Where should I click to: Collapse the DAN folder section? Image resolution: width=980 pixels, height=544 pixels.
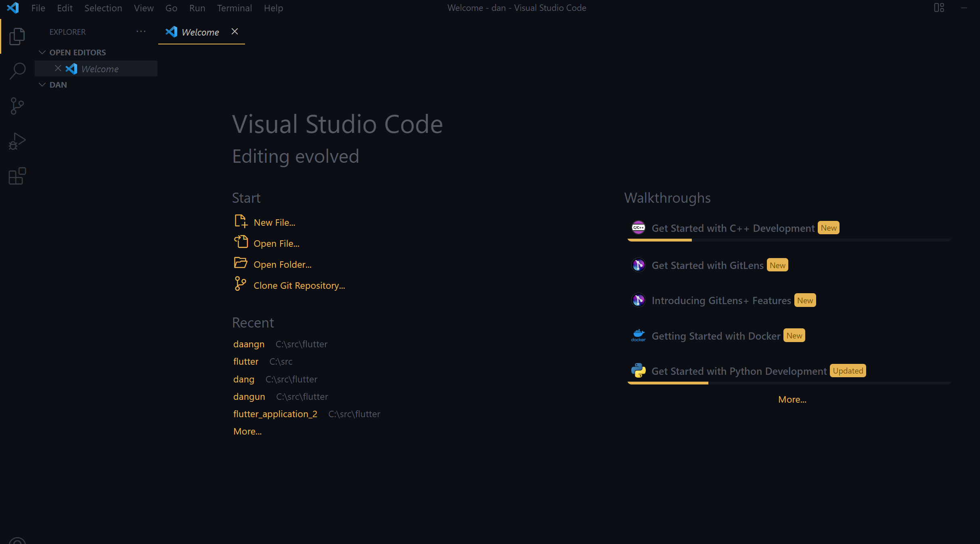[x=42, y=84]
